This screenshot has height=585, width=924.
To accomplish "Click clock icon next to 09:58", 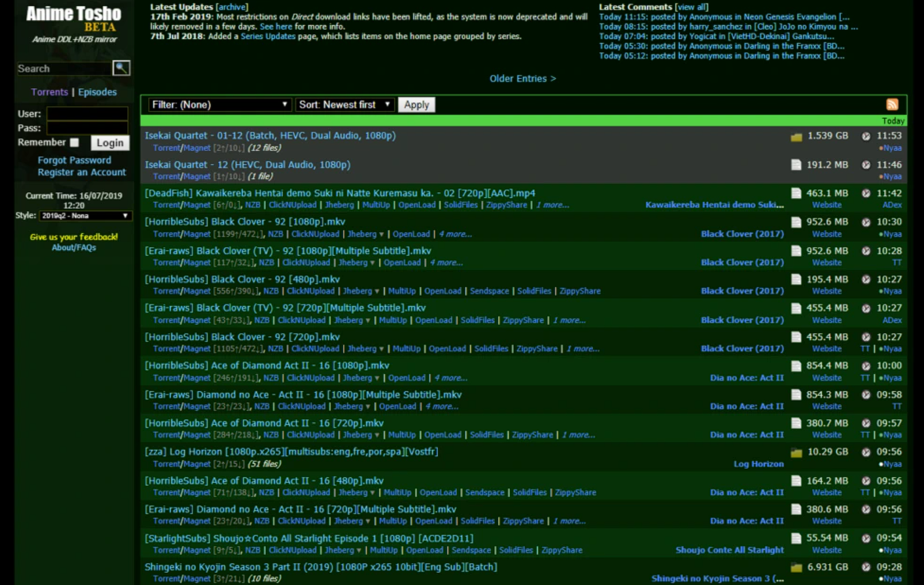I will coord(866,394).
